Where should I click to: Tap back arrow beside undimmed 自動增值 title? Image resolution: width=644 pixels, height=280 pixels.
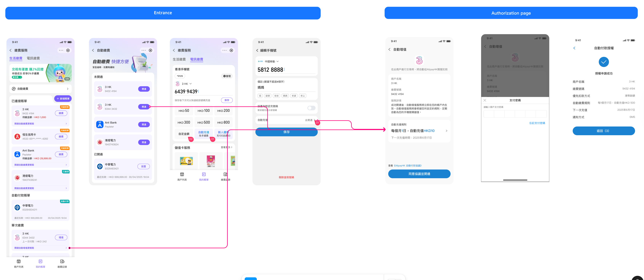389,49
